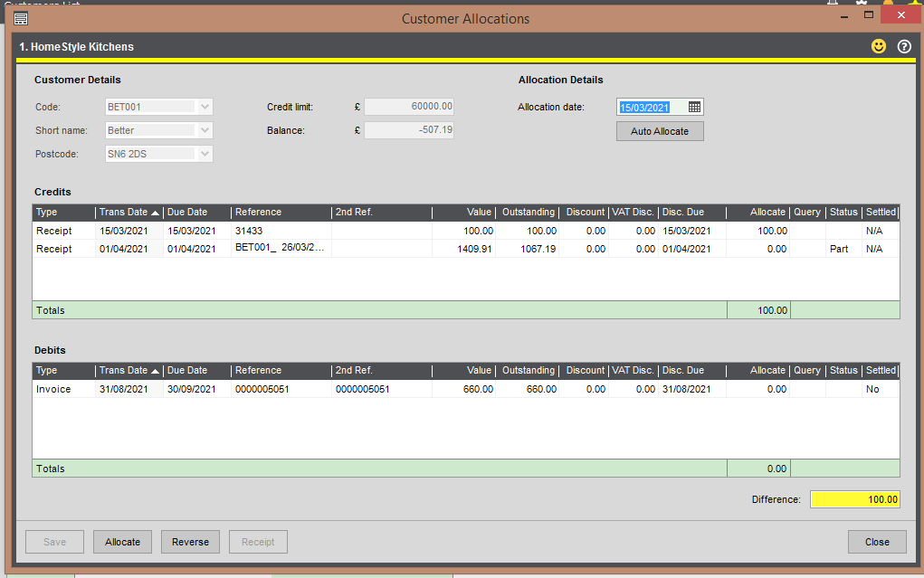Image resolution: width=924 pixels, height=578 pixels.
Task: Click the smiley face feedback icon
Action: 878,46
